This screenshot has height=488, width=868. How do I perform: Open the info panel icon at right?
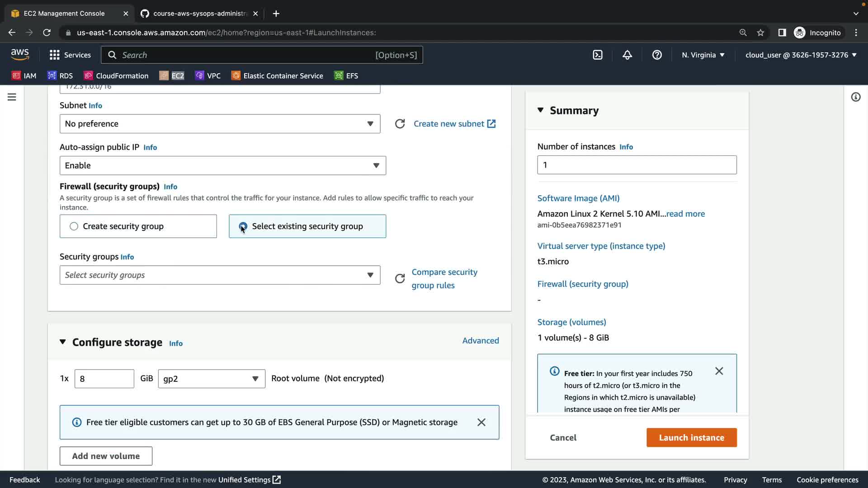(x=855, y=97)
